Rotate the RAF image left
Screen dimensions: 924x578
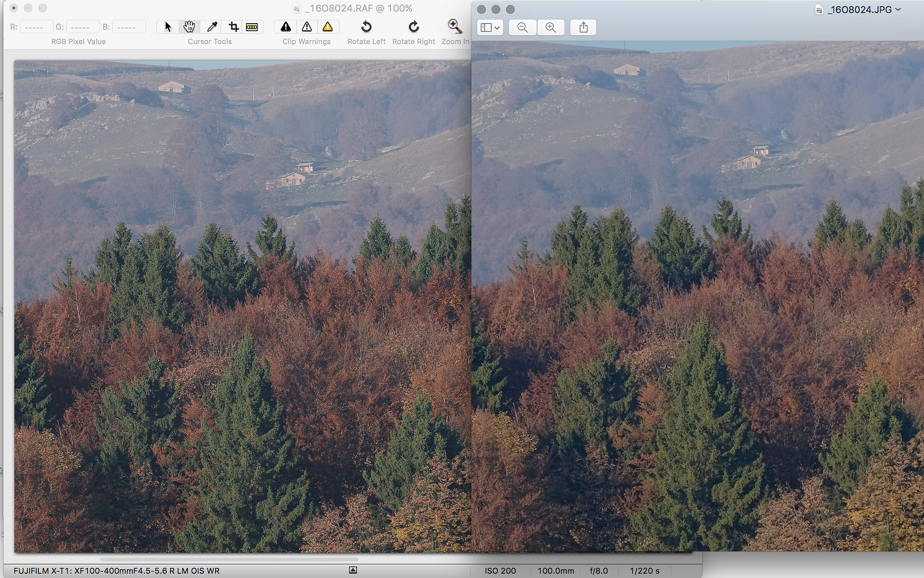click(366, 27)
